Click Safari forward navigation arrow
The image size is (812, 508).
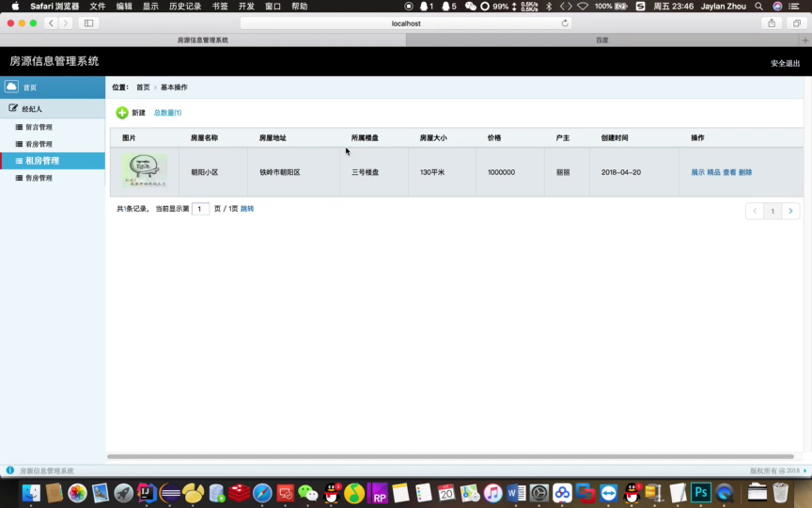coord(66,23)
